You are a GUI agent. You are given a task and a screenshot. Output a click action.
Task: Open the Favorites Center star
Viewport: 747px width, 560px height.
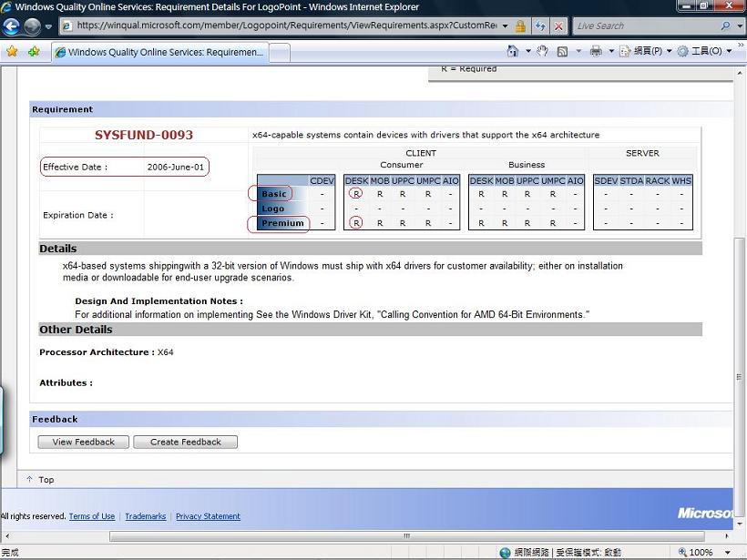[13, 51]
